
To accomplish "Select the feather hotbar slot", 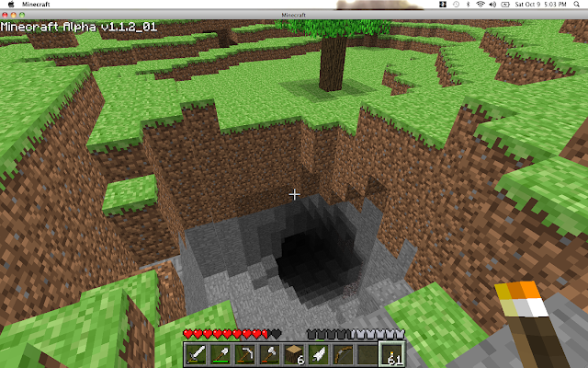I will [x=319, y=354].
